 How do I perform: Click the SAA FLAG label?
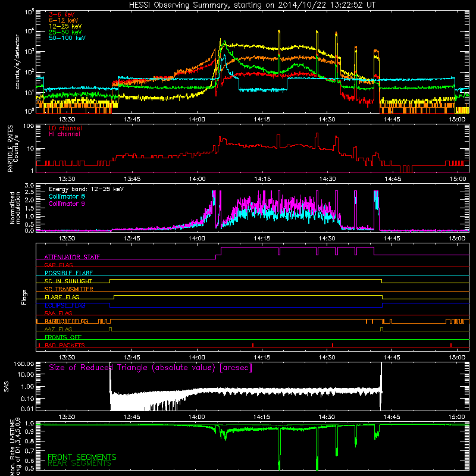[58, 313]
